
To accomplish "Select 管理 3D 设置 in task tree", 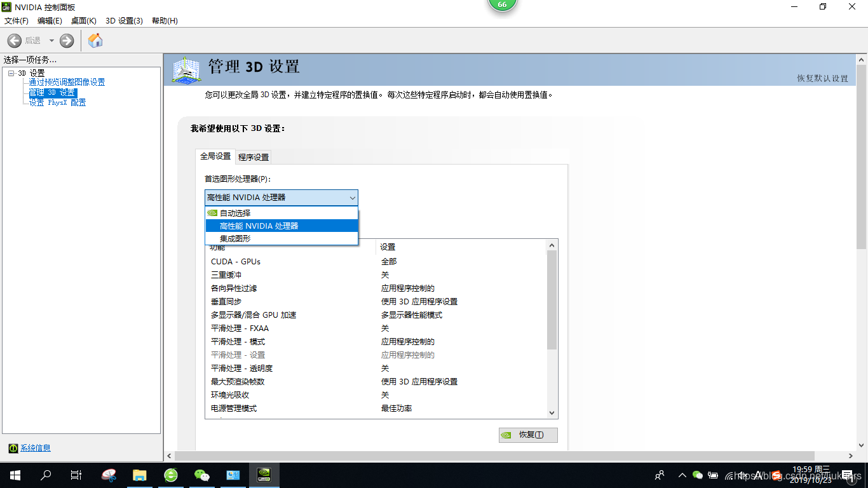I will (x=52, y=93).
